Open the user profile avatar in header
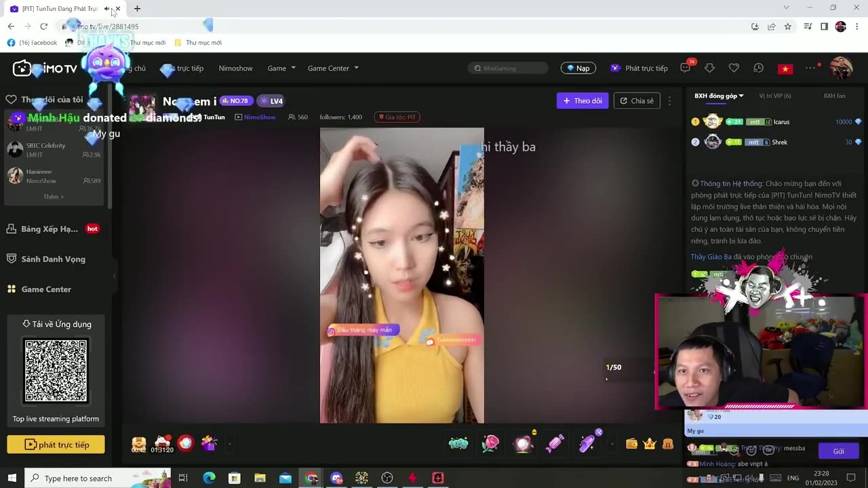This screenshot has height=488, width=868. (x=841, y=68)
